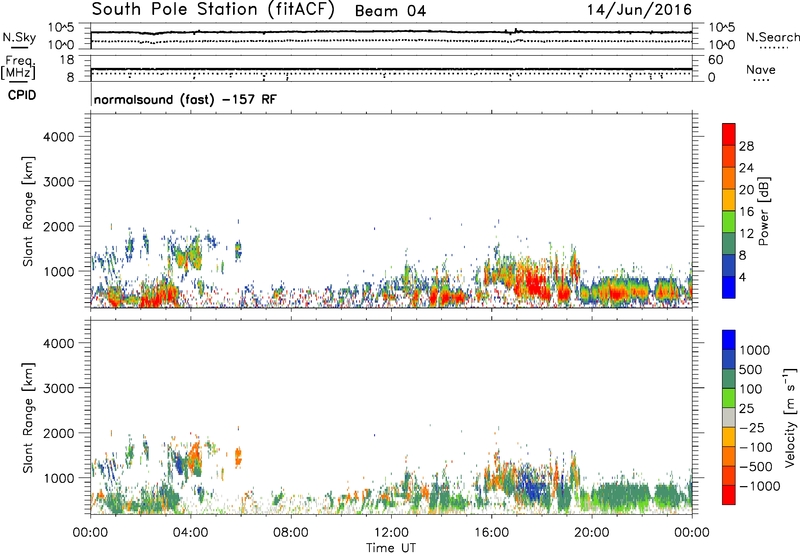Click the '1000' velocity colorbar tick label
This screenshot has height=554, width=800.
(x=755, y=350)
